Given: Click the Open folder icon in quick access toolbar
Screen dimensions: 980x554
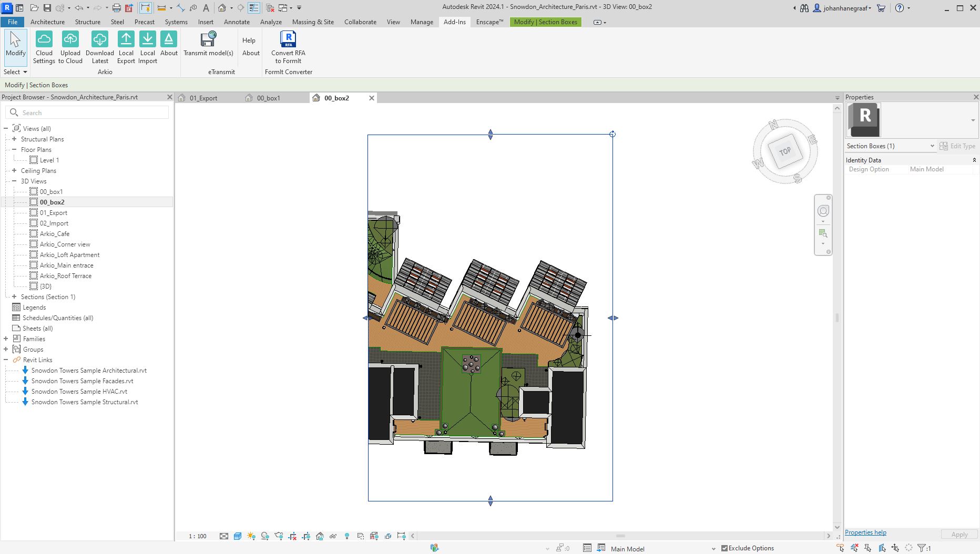Looking at the screenshot, I should tap(34, 8).
